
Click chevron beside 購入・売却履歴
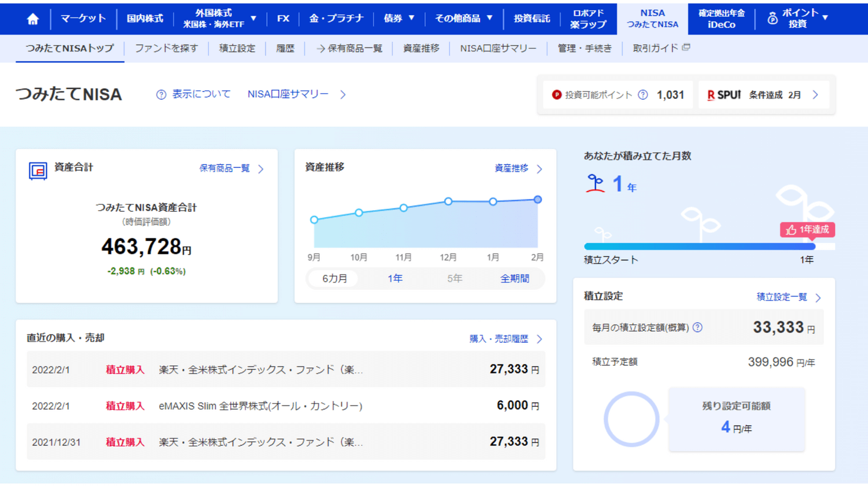[x=539, y=339]
